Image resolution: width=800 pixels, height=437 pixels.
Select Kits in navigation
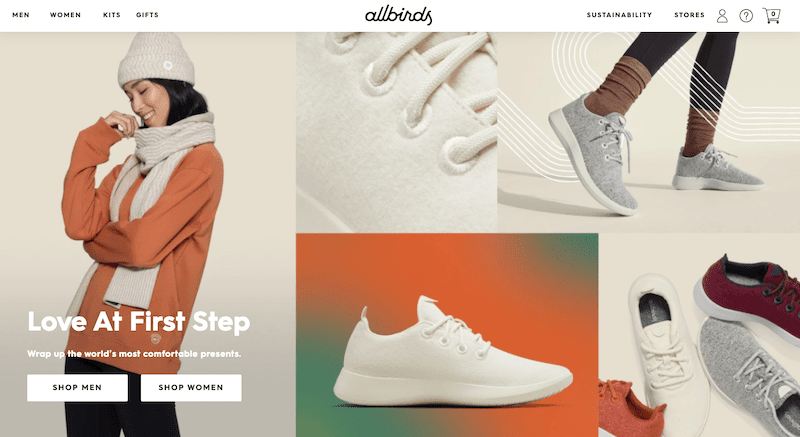(112, 15)
